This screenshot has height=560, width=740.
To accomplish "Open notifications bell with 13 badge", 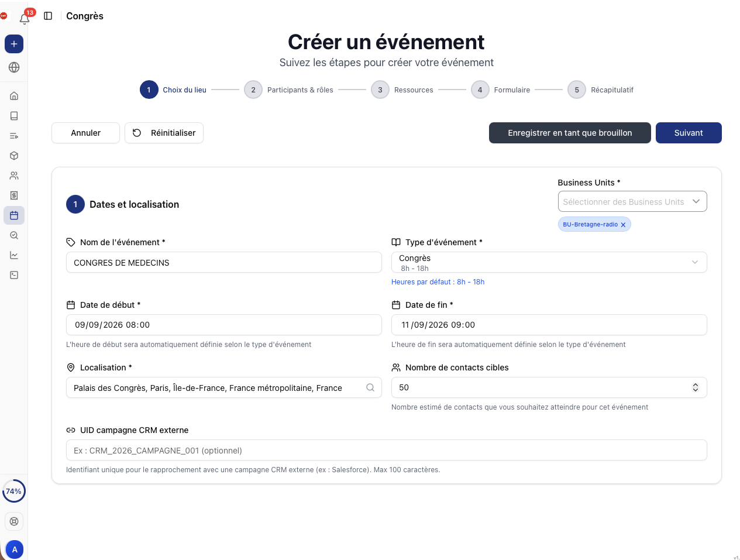I will coord(25,18).
